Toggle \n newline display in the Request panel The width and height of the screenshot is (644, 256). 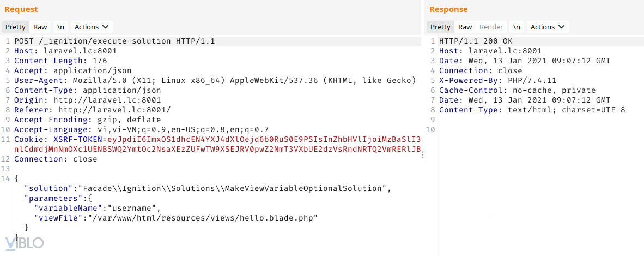point(61,27)
